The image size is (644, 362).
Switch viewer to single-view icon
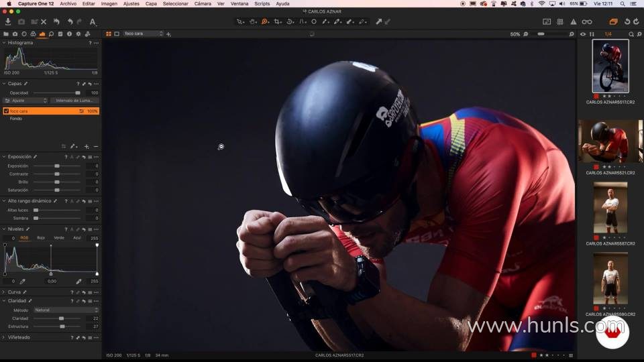[117, 34]
